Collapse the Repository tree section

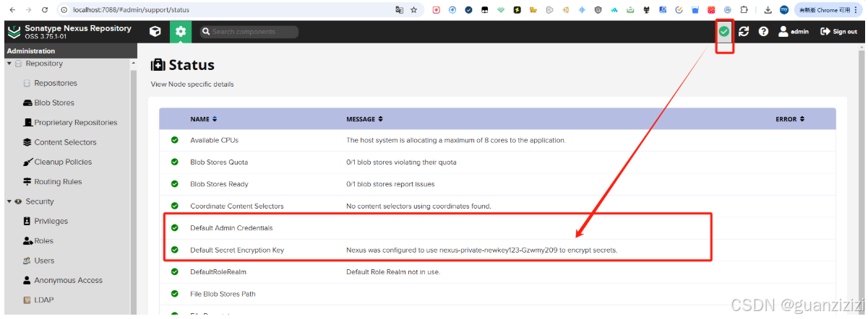click(x=9, y=64)
